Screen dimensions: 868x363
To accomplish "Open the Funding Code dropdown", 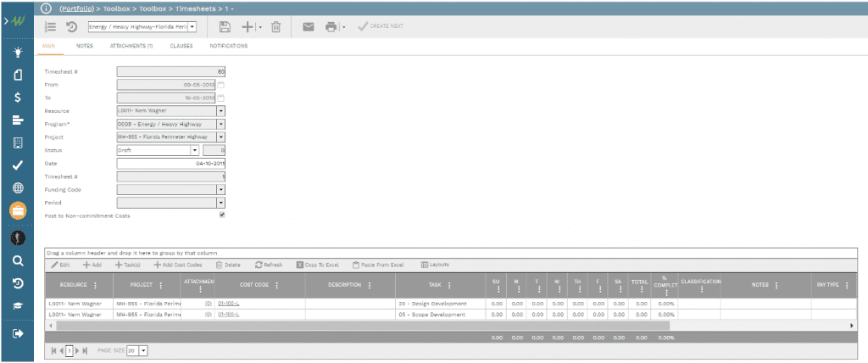I will click(x=221, y=189).
